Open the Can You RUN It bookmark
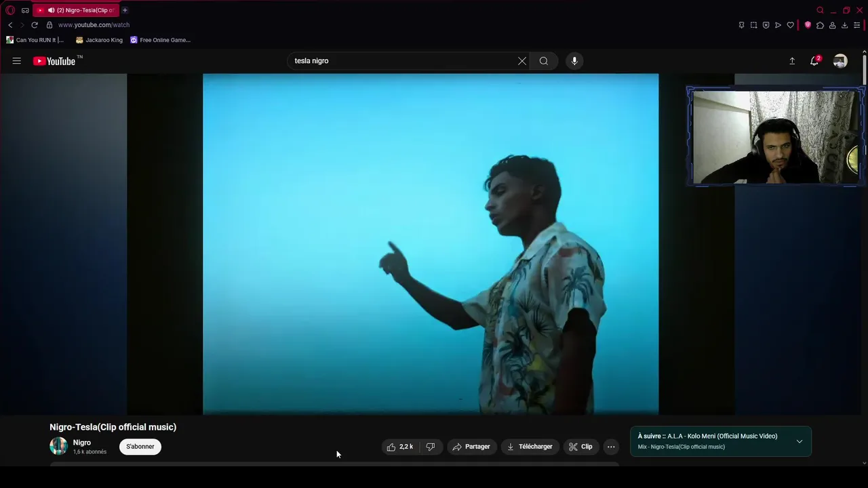868x488 pixels. coord(35,40)
